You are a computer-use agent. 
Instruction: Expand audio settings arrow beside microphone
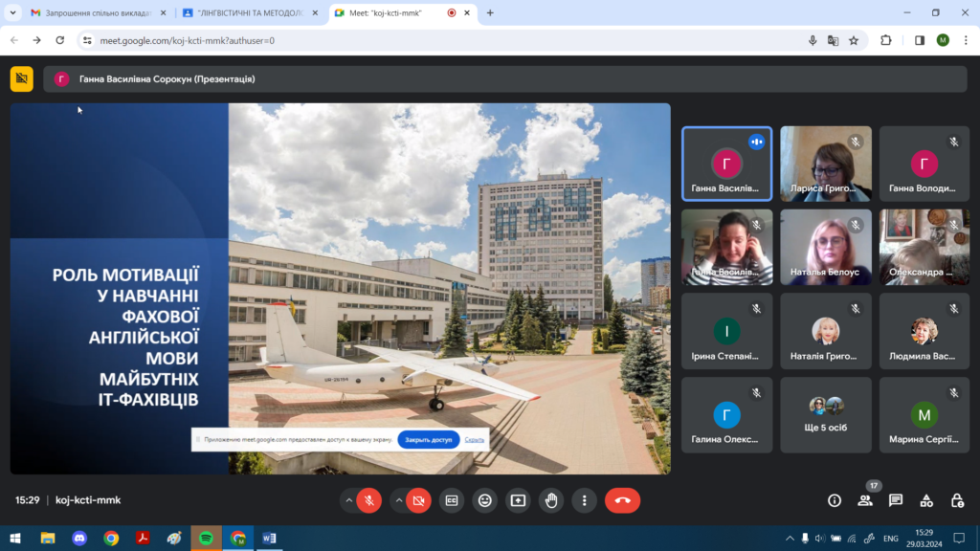[348, 500]
